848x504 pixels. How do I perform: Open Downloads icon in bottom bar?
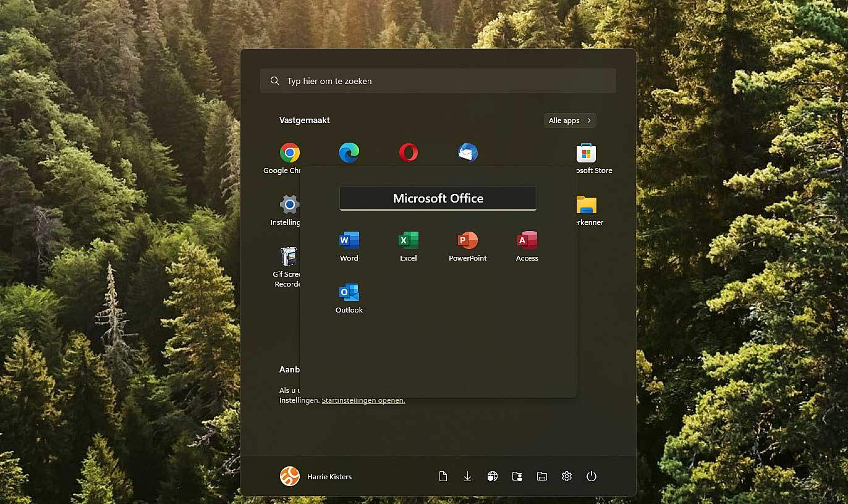click(x=467, y=476)
